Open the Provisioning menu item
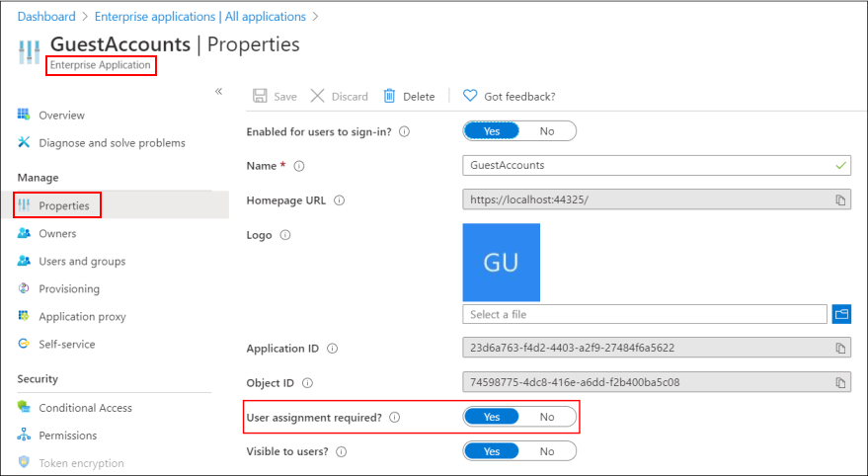 coord(69,289)
